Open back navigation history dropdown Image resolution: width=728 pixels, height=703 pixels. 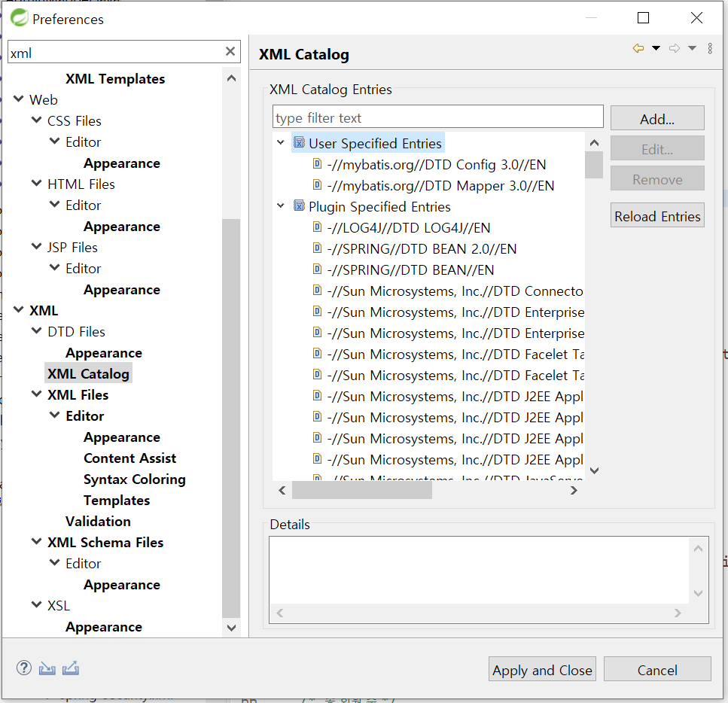[x=656, y=48]
